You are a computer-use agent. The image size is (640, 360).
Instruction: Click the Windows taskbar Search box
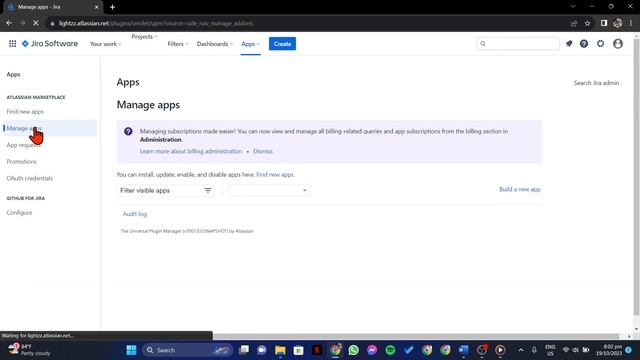pos(188,350)
